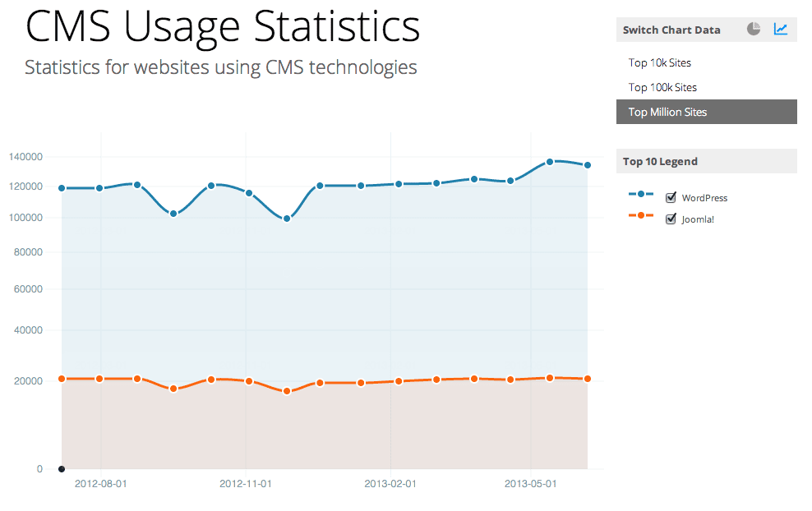Select Top Million Sites data

pyautogui.click(x=706, y=112)
